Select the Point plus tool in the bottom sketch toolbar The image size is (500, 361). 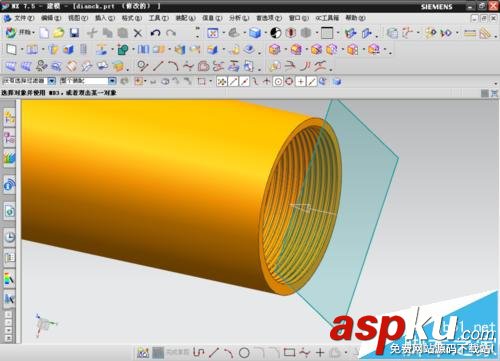[x=320, y=352]
